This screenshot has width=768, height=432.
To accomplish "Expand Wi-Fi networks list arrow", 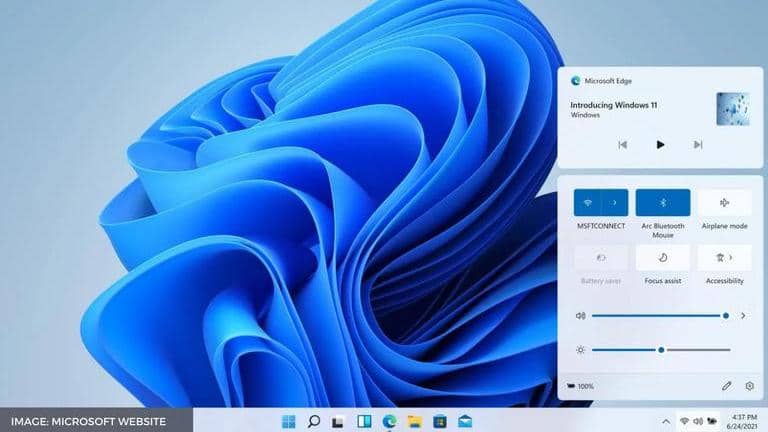I will click(615, 202).
